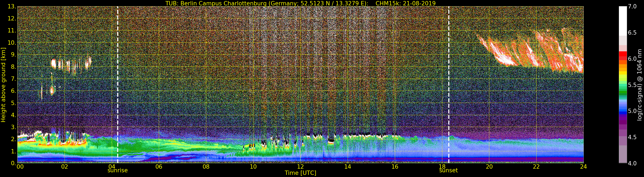Click height-axis tick label '6.'

pyautogui.click(x=13, y=91)
